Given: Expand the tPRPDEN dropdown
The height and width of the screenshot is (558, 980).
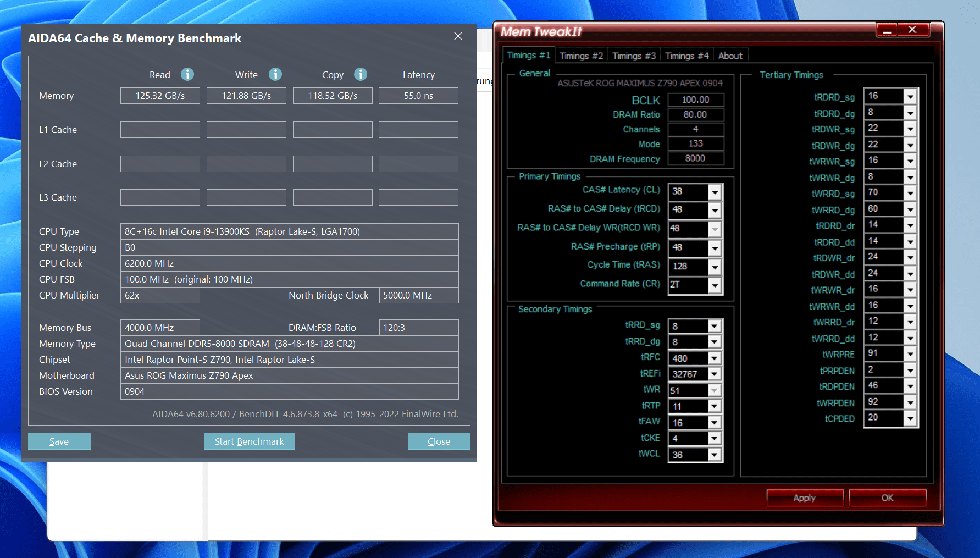Looking at the screenshot, I should click(910, 371).
